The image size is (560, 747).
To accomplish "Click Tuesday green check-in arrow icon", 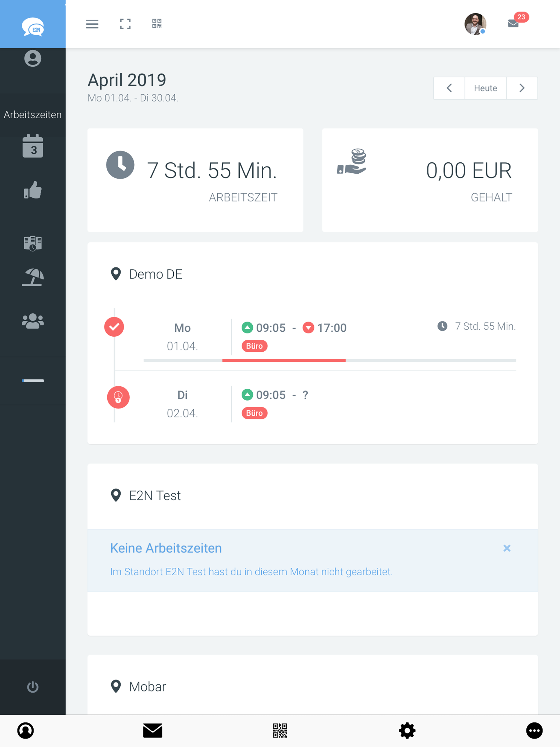I will tap(247, 395).
